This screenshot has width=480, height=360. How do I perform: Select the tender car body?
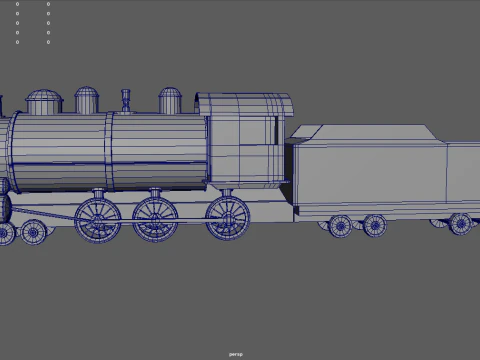[x=387, y=173]
